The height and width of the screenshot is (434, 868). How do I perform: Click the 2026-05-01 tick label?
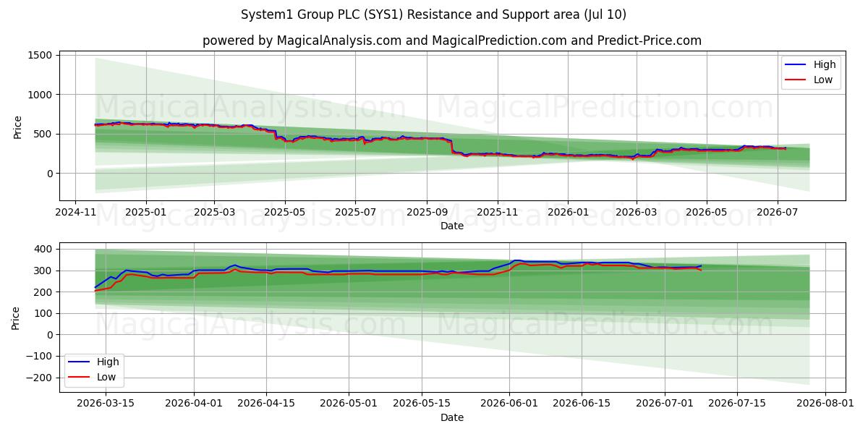(x=349, y=404)
